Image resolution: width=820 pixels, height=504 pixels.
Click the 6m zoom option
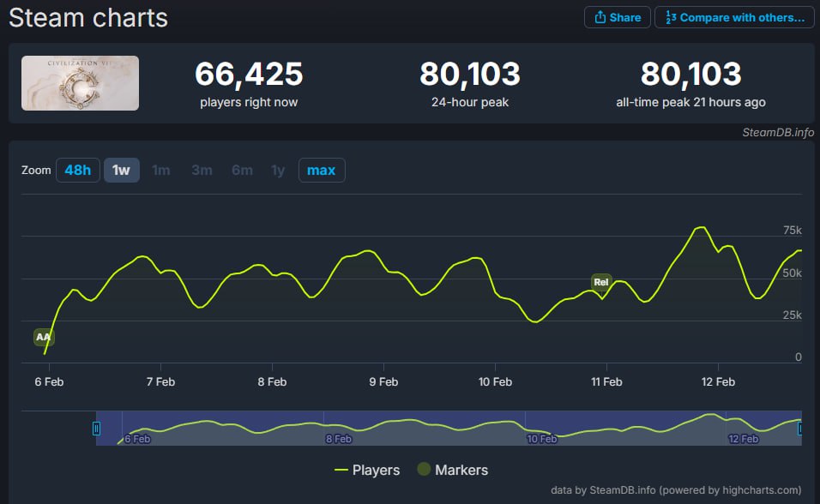(x=242, y=170)
